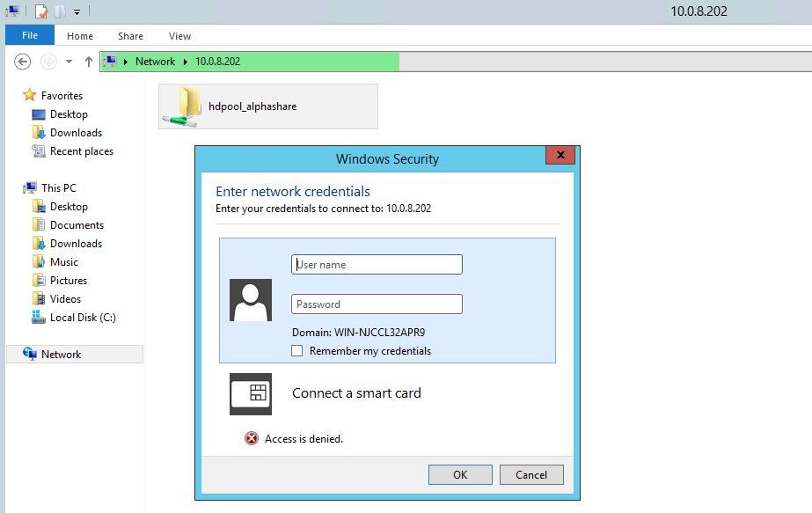Expand the chevron before 10.0.8.202 in address bar

click(185, 62)
